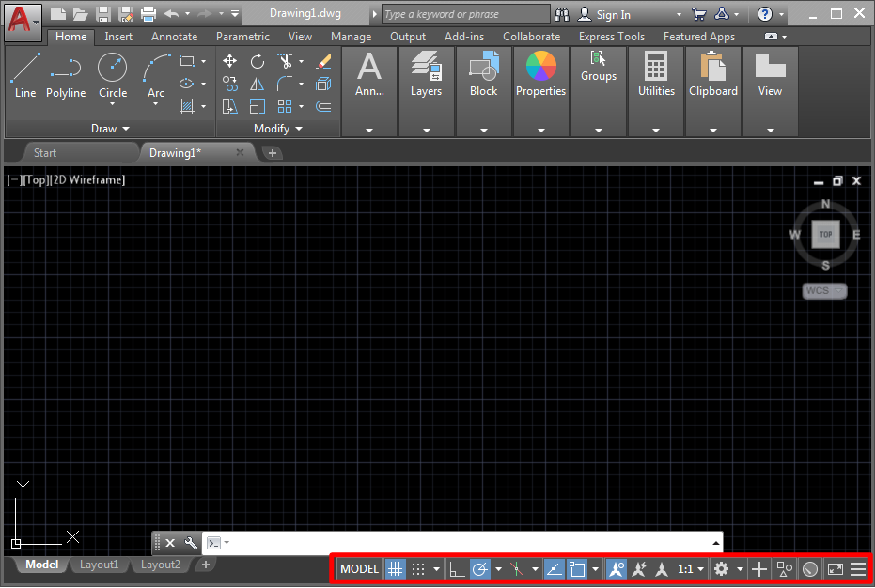The image size is (875, 588).
Task: Toggle Polar Tracking in status bar
Action: click(x=480, y=569)
